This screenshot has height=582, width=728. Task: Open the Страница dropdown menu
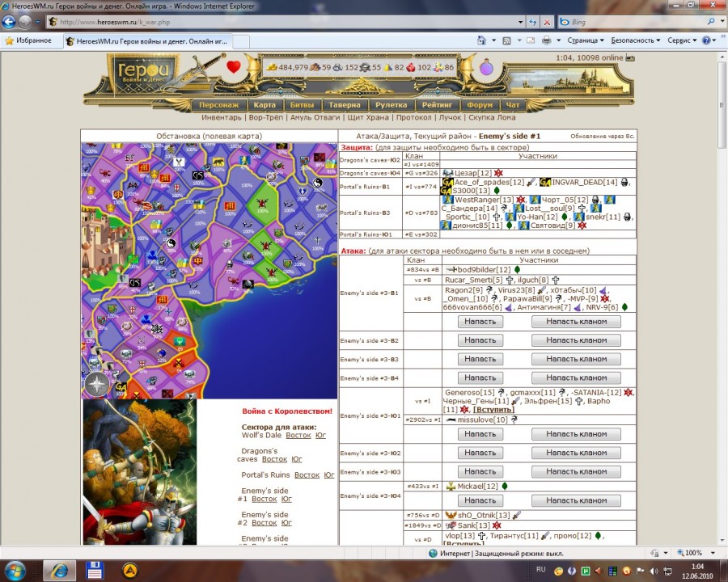pos(586,40)
